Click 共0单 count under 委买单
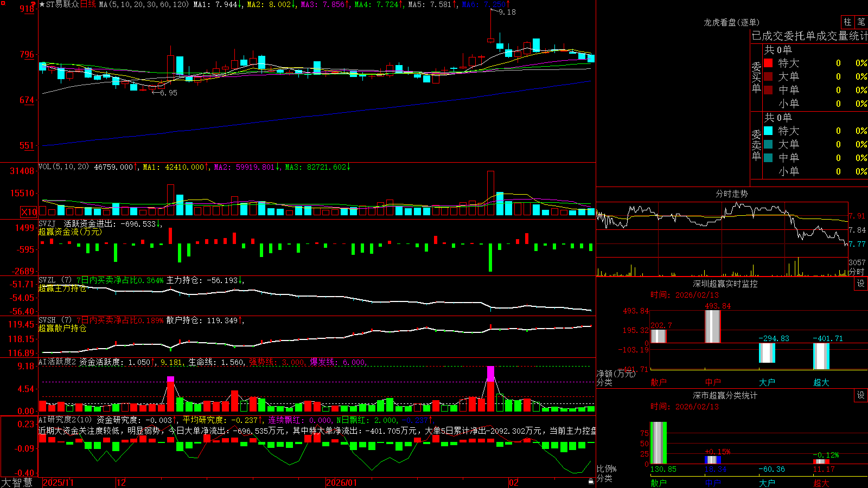Viewport: 868px width, 488px height. [778, 49]
